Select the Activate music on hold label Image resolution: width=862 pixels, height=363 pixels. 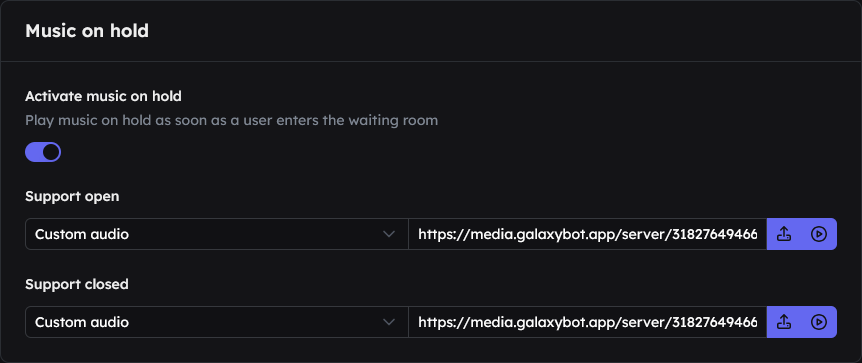click(103, 96)
